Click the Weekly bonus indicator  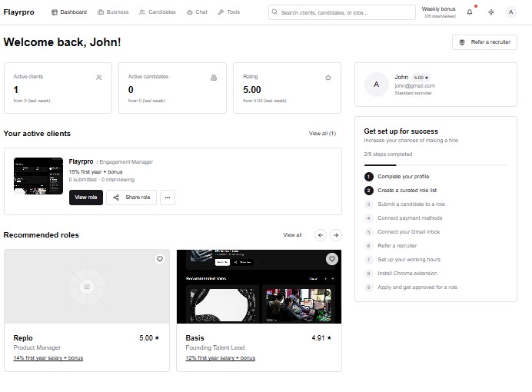click(x=439, y=12)
